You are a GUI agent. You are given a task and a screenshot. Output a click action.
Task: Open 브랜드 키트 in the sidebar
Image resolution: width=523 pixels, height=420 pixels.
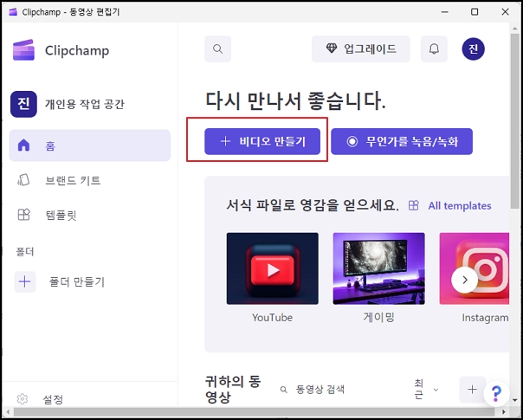[x=90, y=180]
